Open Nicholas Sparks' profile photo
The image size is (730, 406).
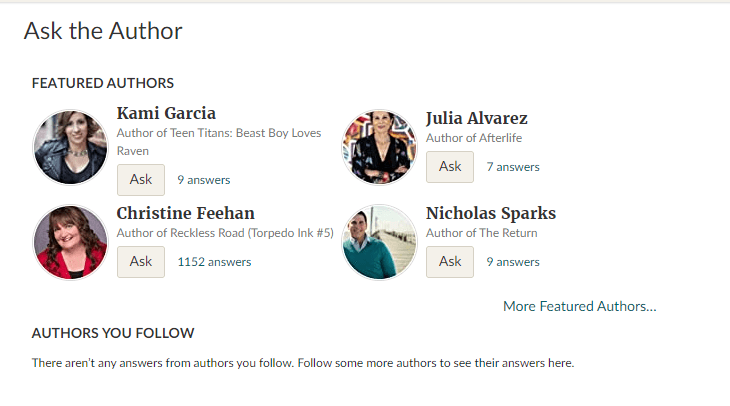pyautogui.click(x=379, y=242)
